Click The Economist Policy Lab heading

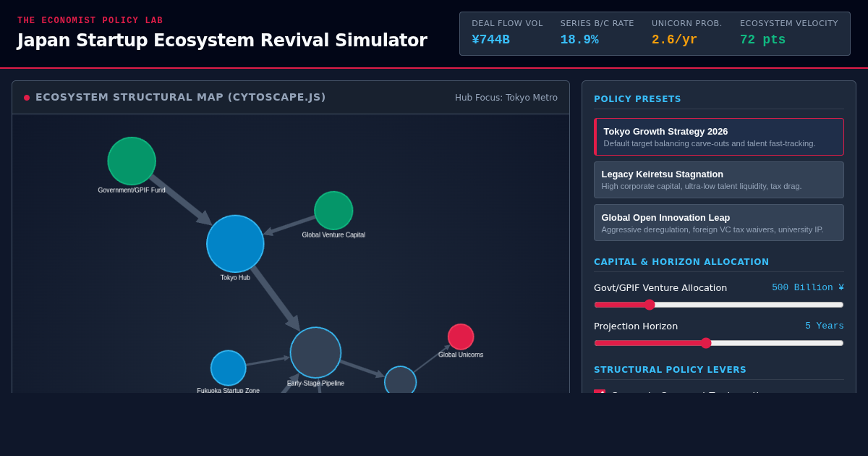[90, 21]
